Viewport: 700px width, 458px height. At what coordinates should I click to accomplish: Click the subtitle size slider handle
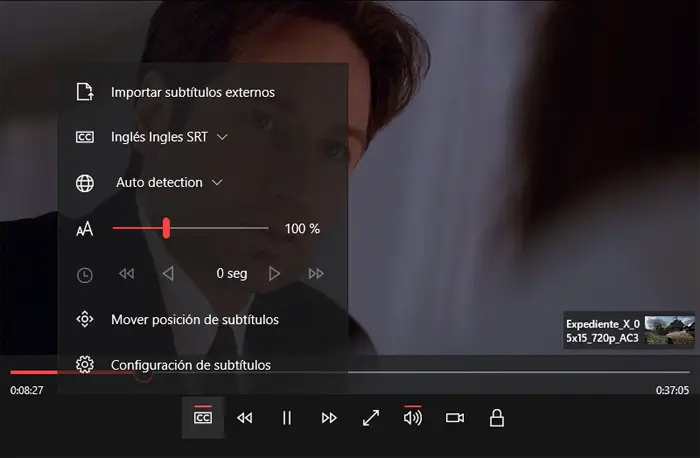click(166, 228)
